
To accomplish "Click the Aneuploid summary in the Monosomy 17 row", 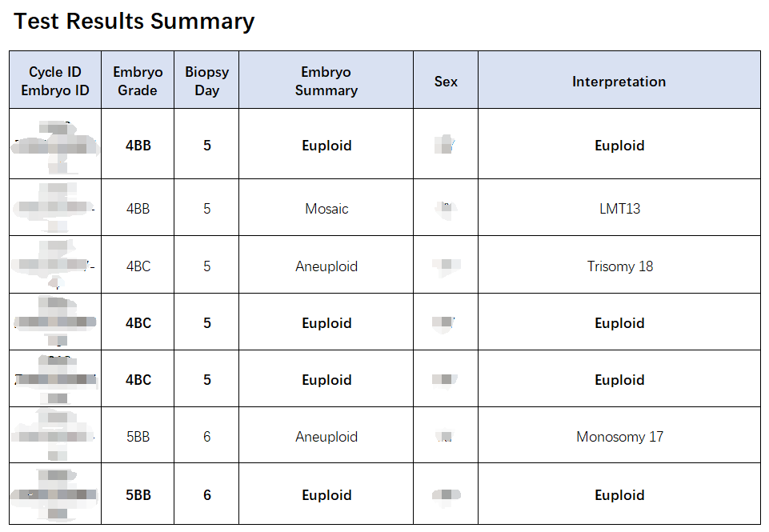I will pos(326,437).
